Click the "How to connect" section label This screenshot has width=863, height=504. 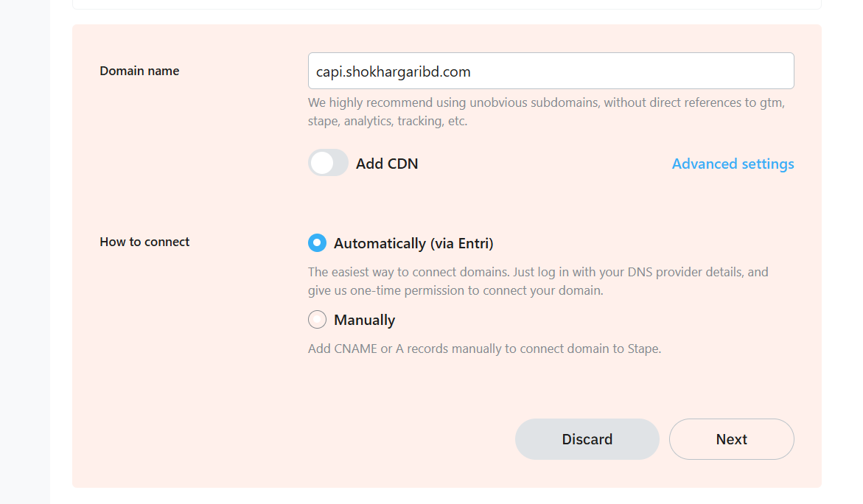pos(144,242)
